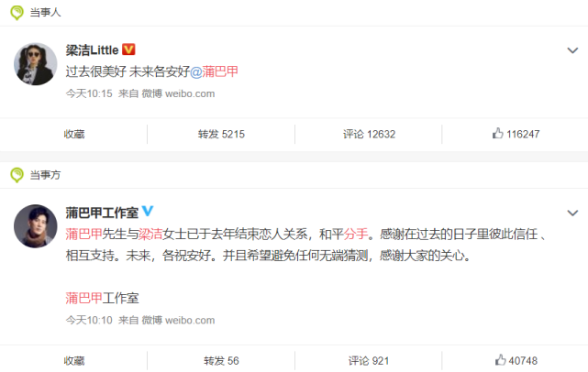
Task: Click the blue verified V badge beside 蒲巴甲工作室
Action: pyautogui.click(x=148, y=211)
